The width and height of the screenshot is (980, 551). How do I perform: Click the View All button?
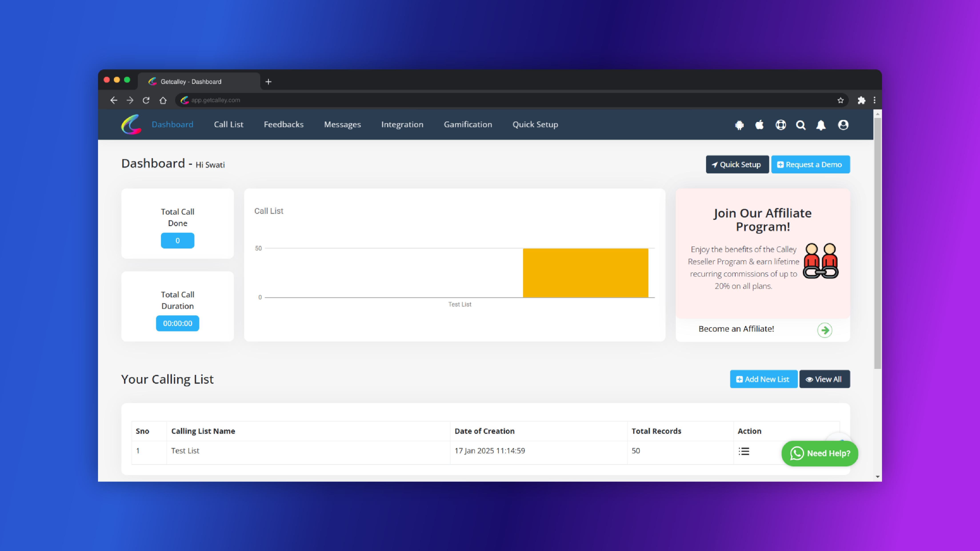pyautogui.click(x=824, y=379)
